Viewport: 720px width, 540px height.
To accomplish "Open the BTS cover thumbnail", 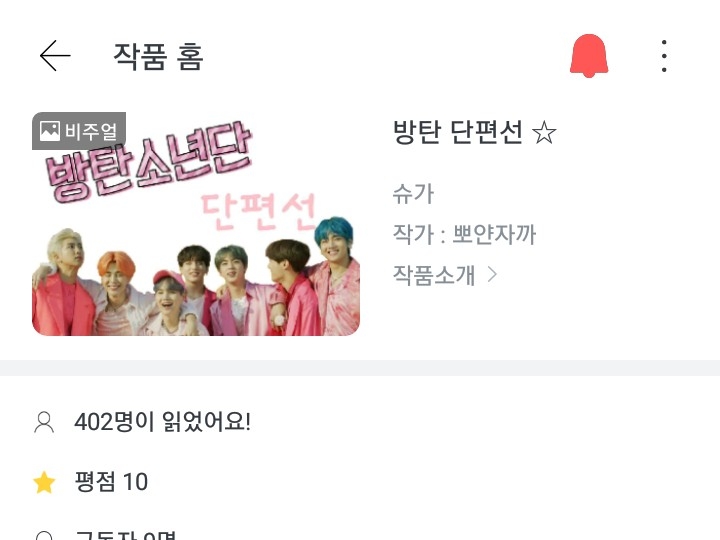I will point(196,224).
